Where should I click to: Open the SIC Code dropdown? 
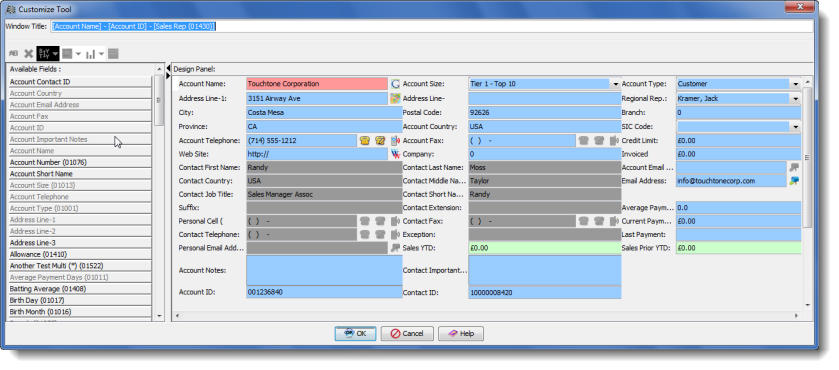[796, 127]
